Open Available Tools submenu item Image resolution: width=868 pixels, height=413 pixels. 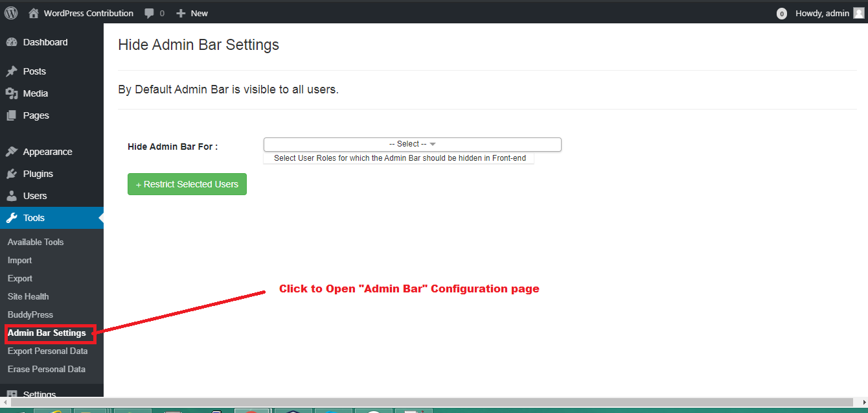36,242
